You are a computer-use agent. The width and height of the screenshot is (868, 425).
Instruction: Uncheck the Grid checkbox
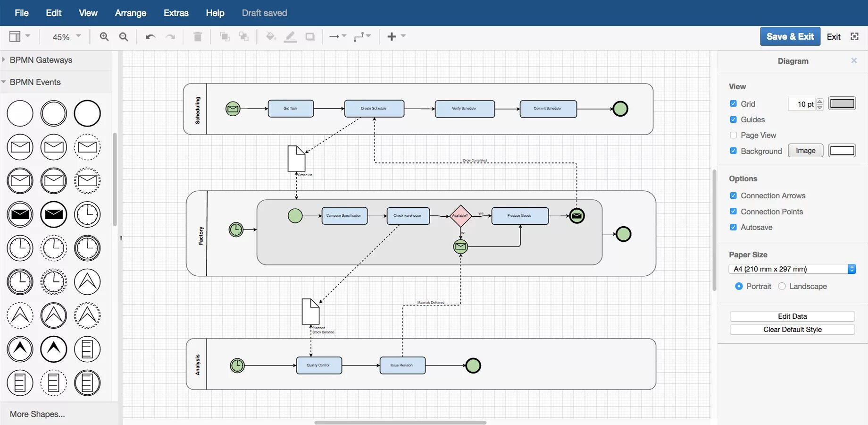pos(733,103)
